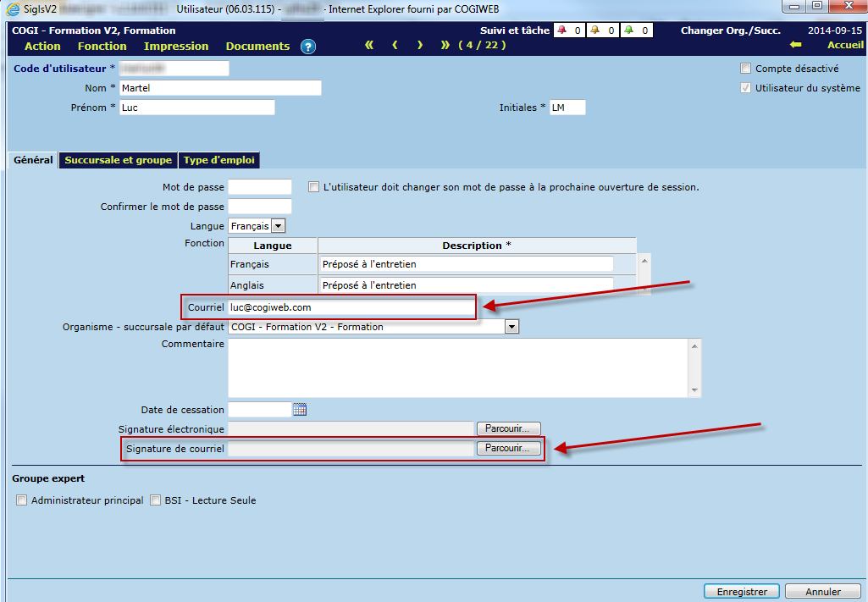Click the green bell task alert icon

point(629,30)
